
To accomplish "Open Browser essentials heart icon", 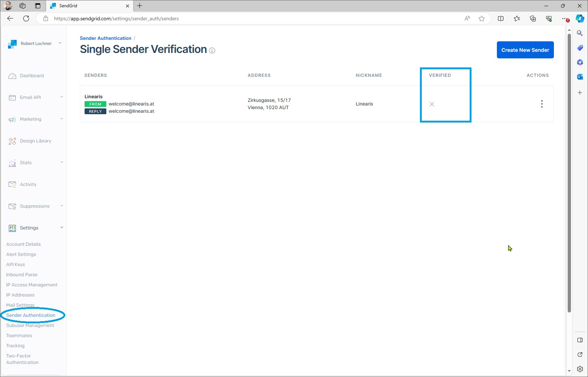I will pyautogui.click(x=549, y=18).
